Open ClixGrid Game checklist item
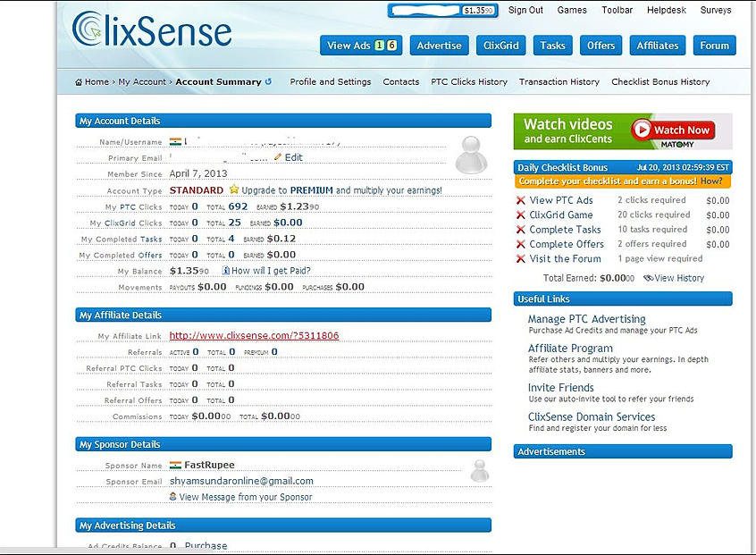 [561, 215]
